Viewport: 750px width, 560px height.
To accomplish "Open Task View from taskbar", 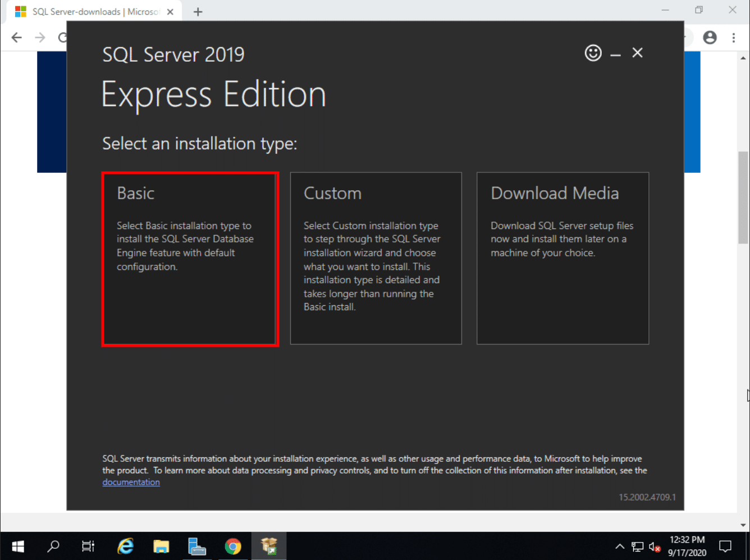I will (88, 546).
